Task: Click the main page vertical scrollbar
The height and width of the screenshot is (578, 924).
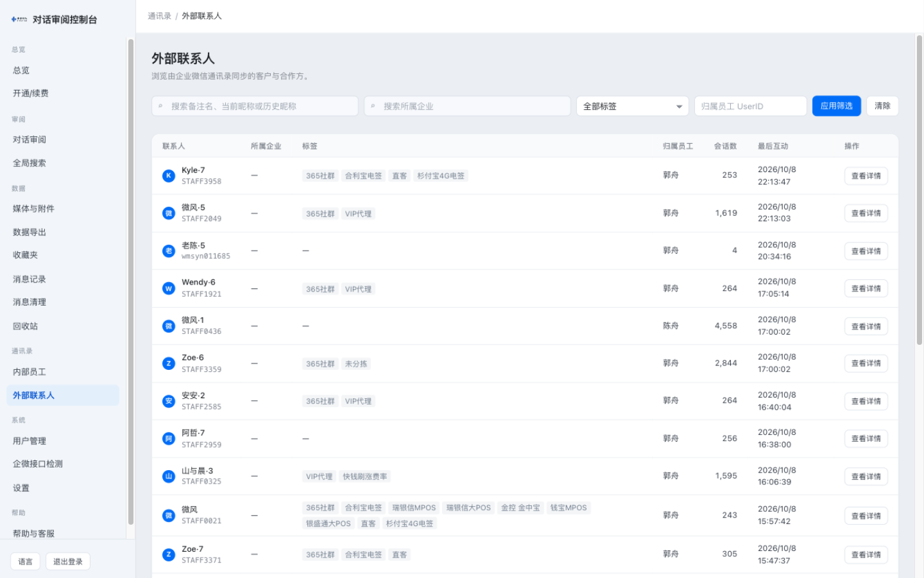Action: point(919,190)
